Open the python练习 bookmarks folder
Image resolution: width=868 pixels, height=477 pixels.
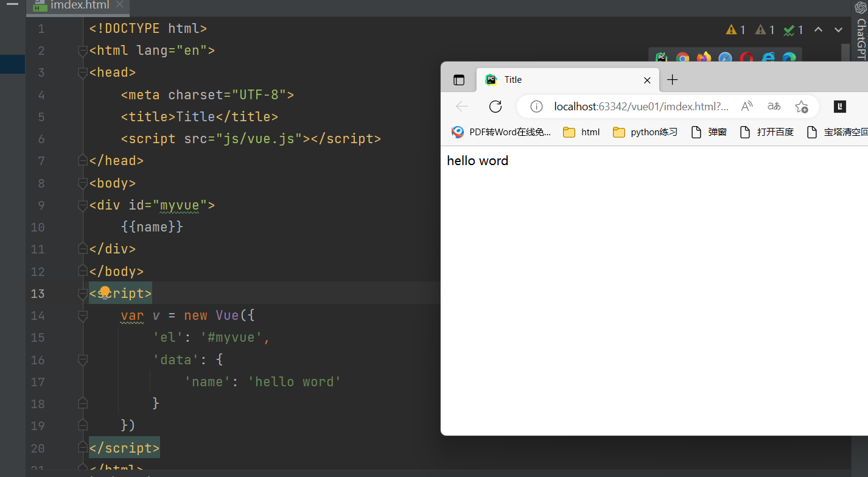(645, 132)
